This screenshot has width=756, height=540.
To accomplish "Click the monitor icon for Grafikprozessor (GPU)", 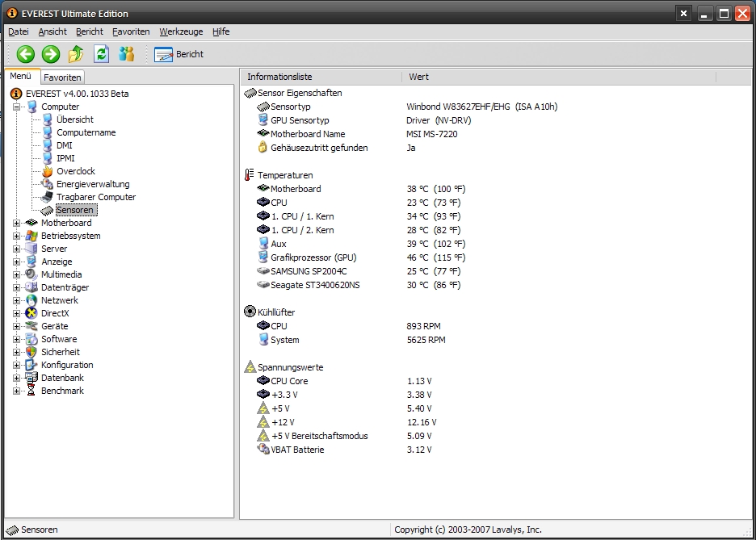I will click(262, 257).
